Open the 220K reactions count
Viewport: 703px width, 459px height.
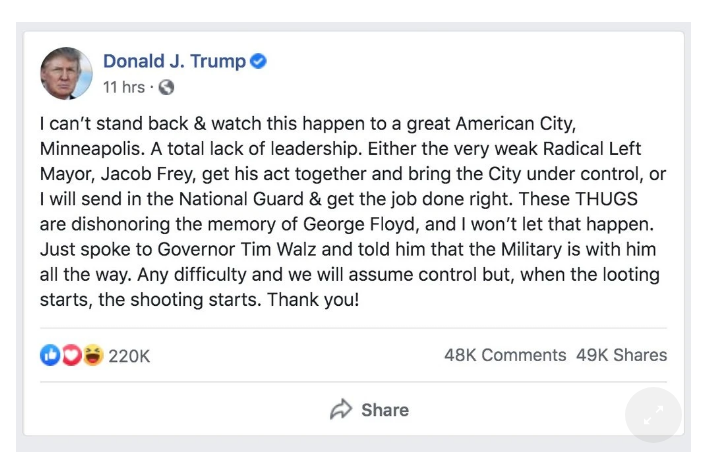(129, 355)
